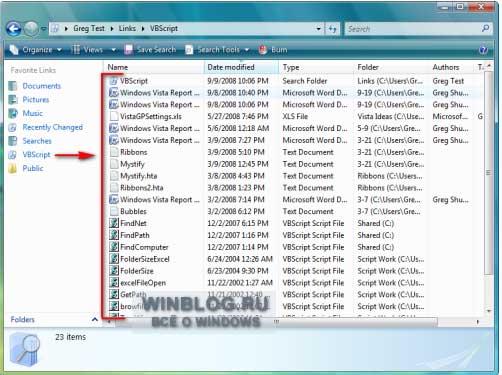Click the file name excelFileOpen
Viewport: 502px width, 375px height.
click(143, 283)
